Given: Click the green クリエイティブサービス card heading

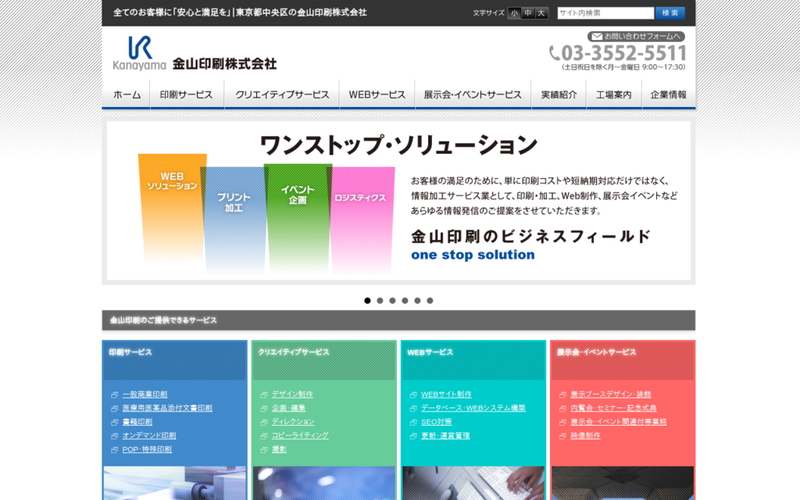Looking at the screenshot, I should click(x=293, y=352).
